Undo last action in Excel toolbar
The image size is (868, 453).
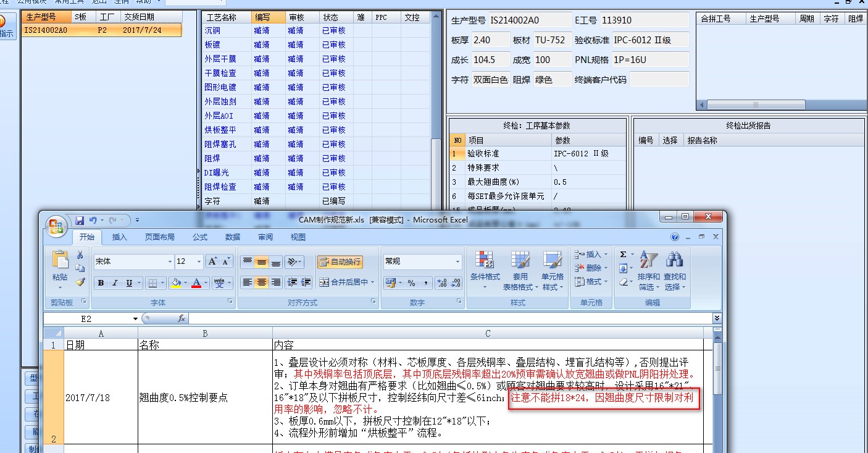pos(93,220)
